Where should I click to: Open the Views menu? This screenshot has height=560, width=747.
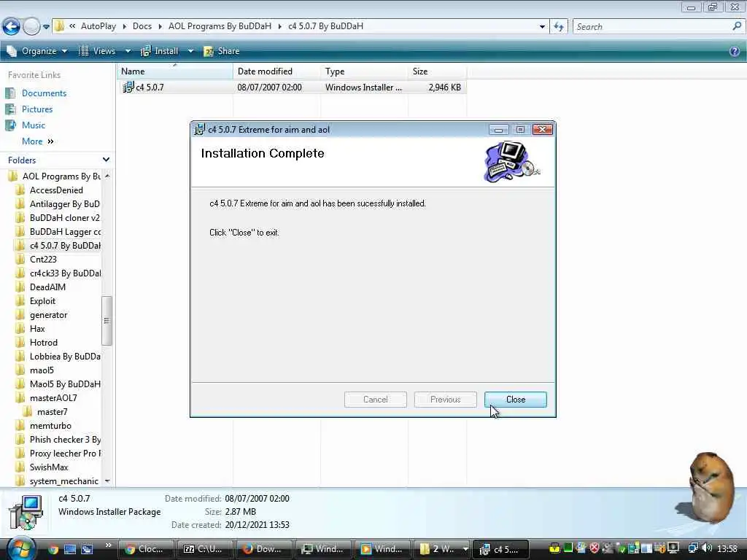coord(97,51)
